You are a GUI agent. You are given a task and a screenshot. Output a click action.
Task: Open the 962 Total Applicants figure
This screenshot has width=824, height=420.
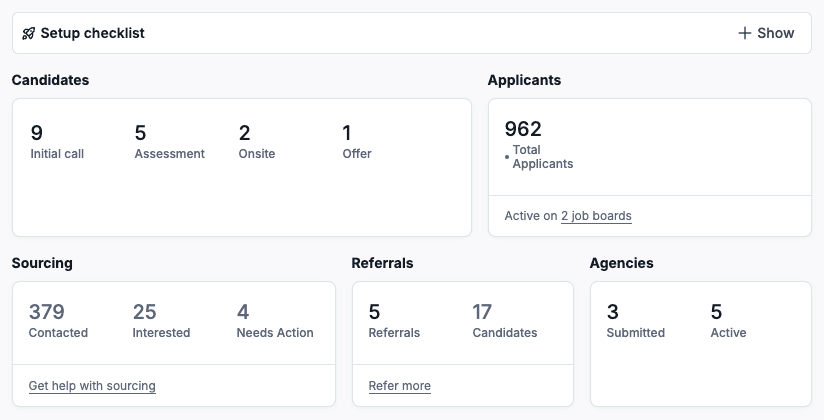[540, 143]
